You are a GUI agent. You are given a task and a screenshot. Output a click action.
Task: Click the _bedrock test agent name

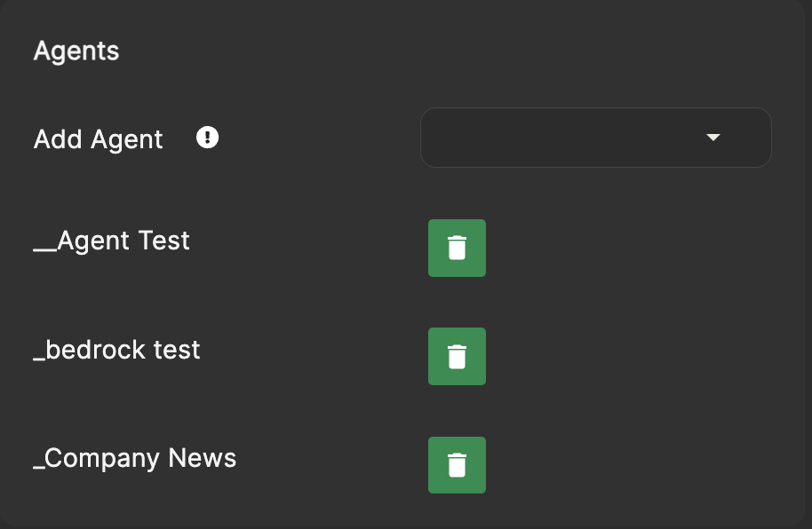coord(116,350)
